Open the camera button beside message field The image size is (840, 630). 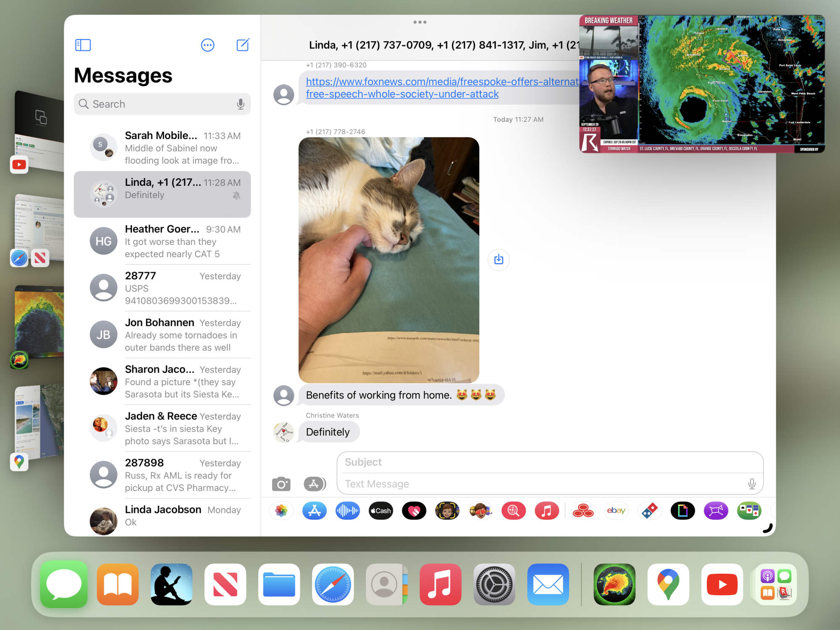tap(281, 484)
